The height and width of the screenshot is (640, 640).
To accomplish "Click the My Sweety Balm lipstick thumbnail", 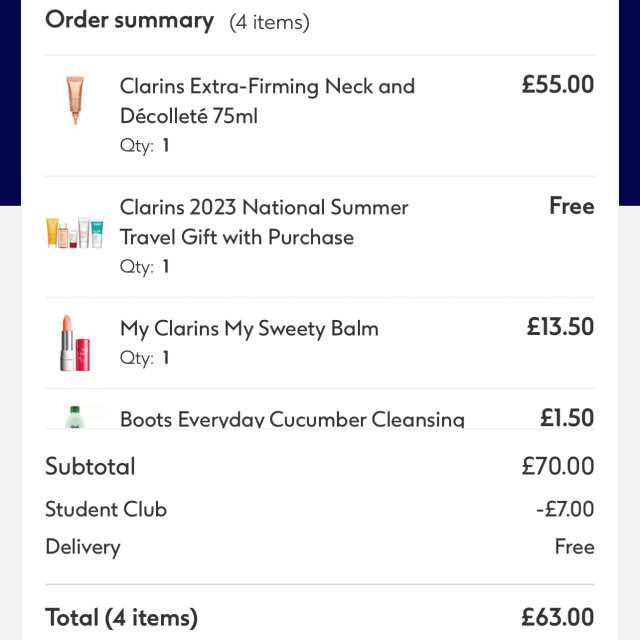I will pyautogui.click(x=74, y=343).
